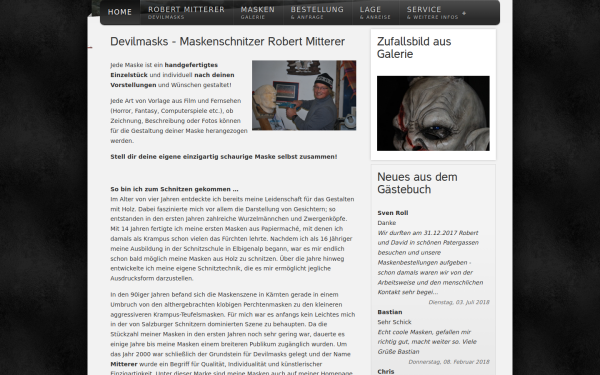The width and height of the screenshot is (600, 375).
Task: Expand the Service submenu plus indicator
Action: point(464,13)
